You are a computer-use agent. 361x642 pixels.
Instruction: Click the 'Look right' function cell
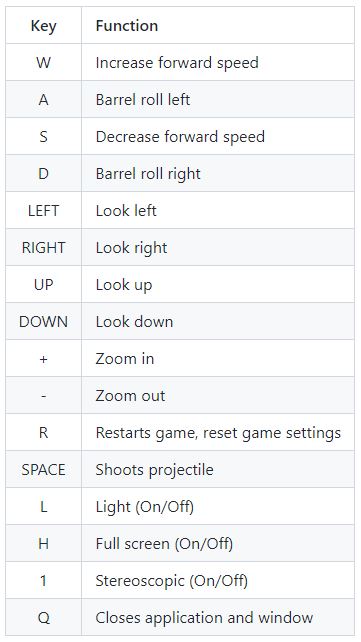[x=218, y=247]
